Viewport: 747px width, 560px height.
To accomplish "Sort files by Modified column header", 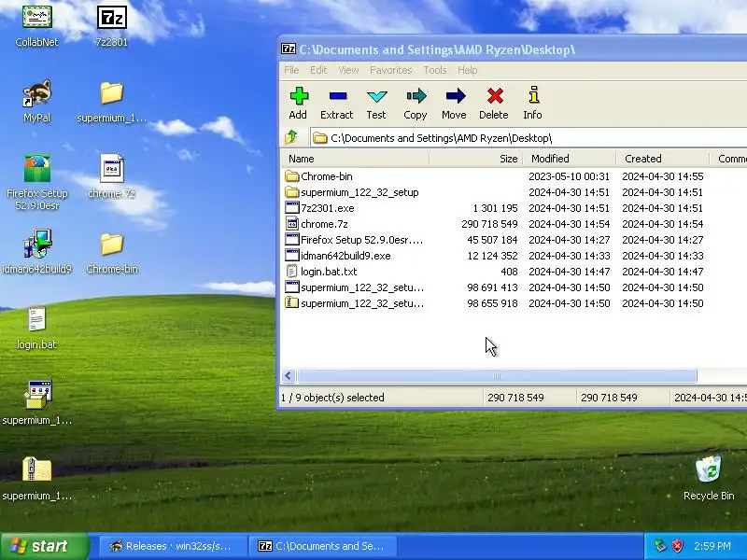I will coord(570,159).
